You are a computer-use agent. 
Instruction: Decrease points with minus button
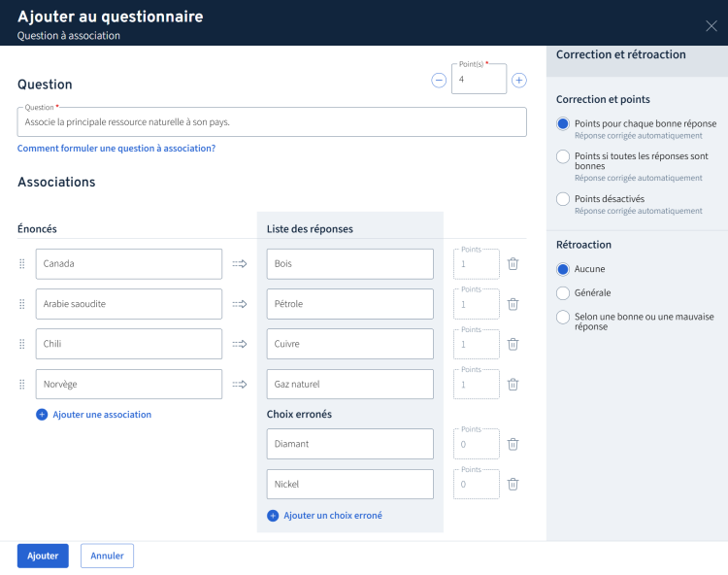[439, 80]
